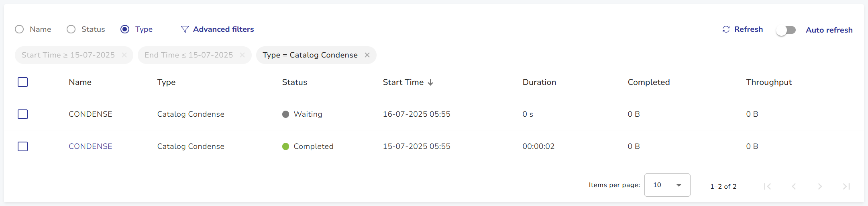The image size is (868, 206).
Task: Go to the first page
Action: [x=767, y=186]
